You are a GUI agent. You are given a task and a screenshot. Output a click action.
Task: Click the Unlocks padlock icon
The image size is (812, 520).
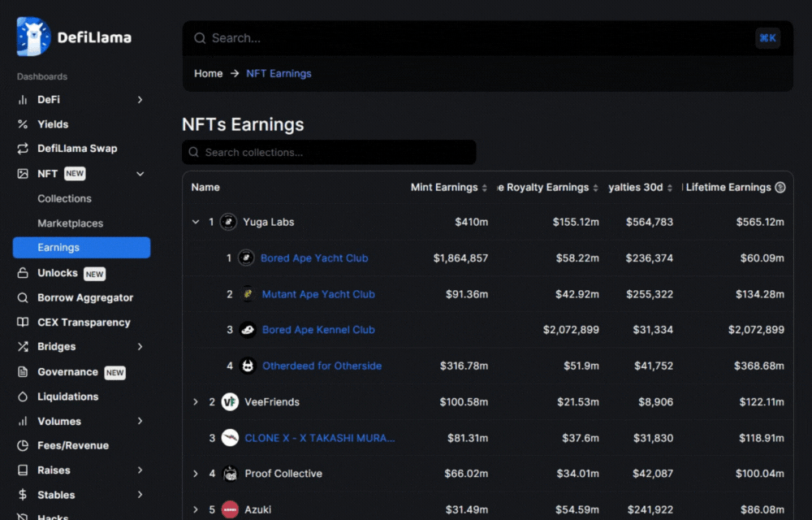23,273
